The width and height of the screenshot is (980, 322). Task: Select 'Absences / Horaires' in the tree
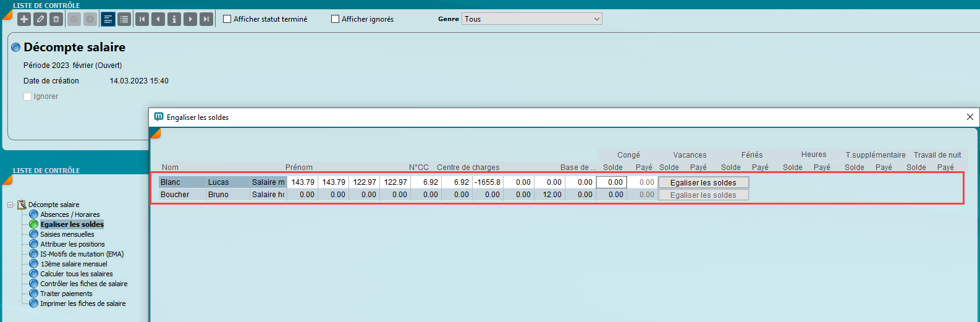click(70, 214)
